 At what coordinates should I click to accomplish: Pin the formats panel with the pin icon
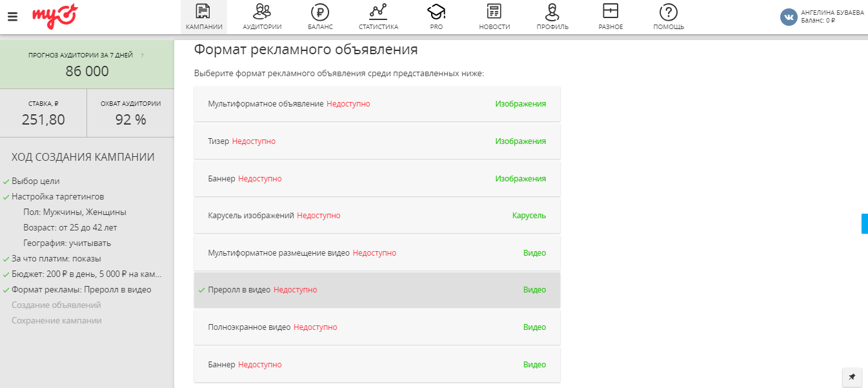(851, 378)
